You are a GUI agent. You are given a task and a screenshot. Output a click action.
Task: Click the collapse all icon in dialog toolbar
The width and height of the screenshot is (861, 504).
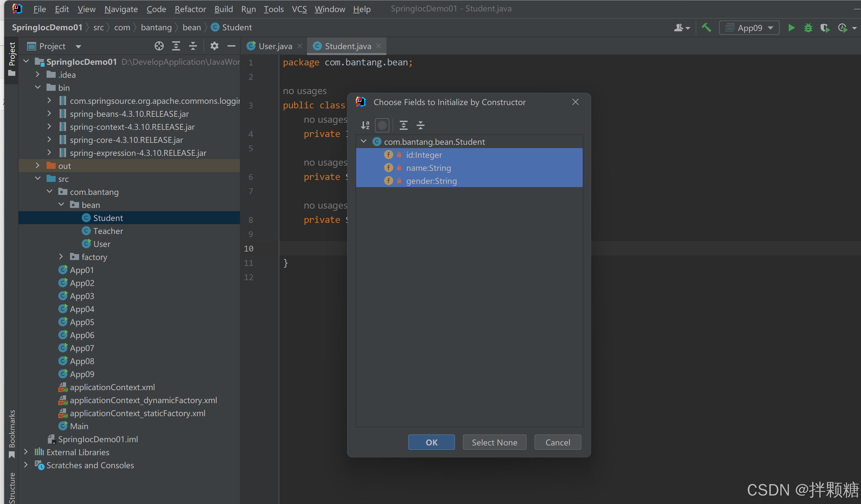point(421,125)
